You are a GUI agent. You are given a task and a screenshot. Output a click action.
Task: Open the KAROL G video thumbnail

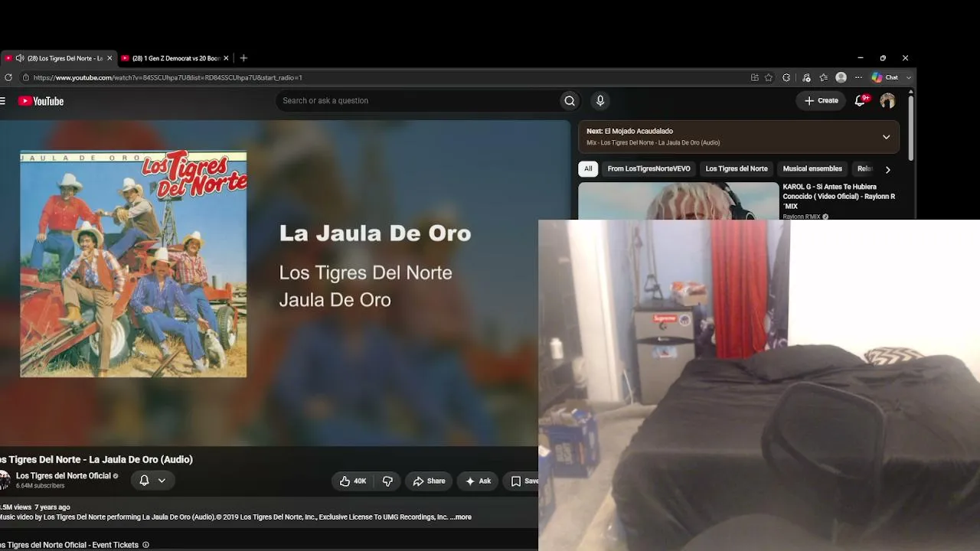point(678,201)
